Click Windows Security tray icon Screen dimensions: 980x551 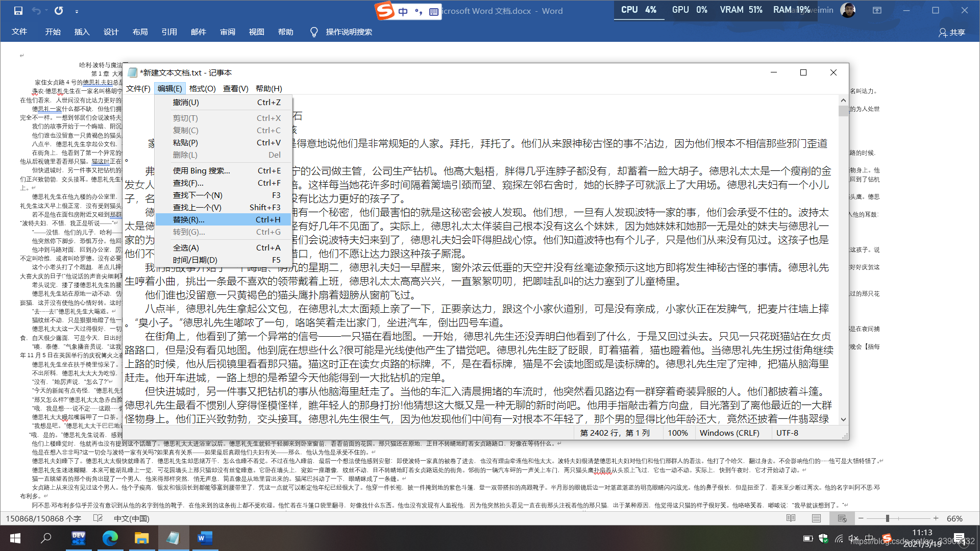pos(823,538)
